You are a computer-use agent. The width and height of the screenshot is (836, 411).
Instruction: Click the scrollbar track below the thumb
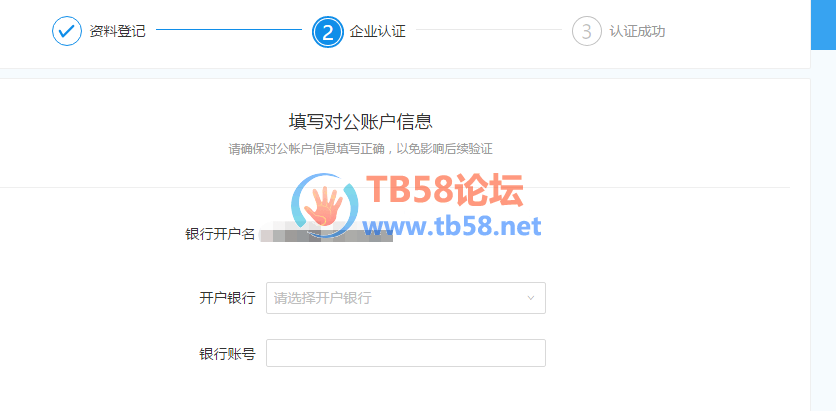[823, 230]
